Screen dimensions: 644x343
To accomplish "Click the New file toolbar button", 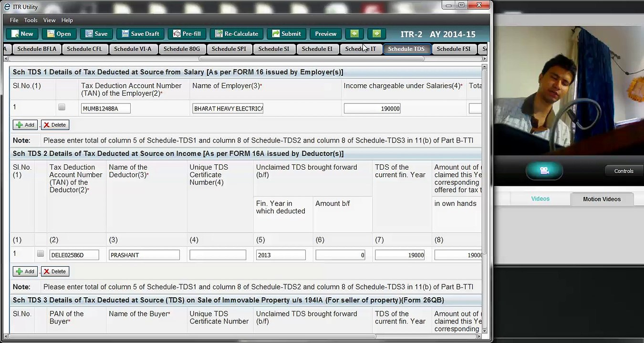I will pos(22,34).
